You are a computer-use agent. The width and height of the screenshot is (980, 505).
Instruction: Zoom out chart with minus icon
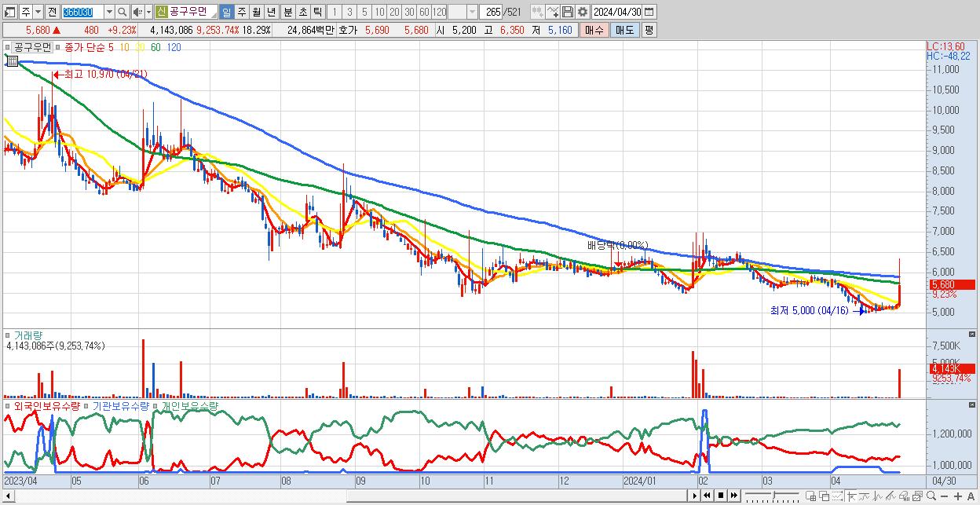(x=945, y=496)
